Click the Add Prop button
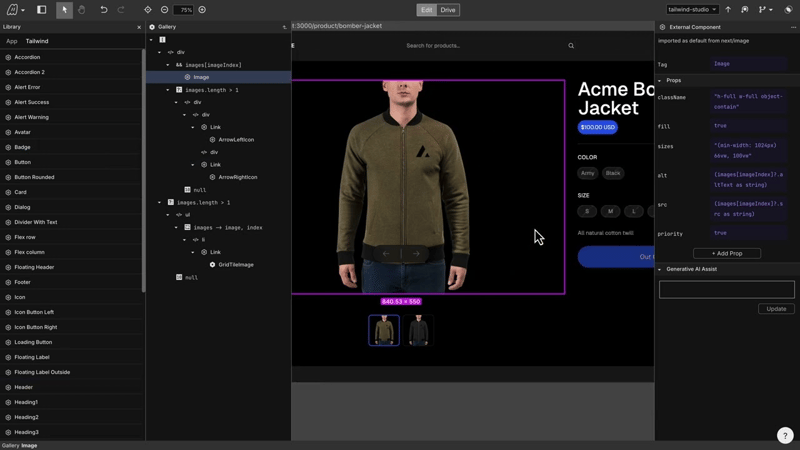Screen dimensions: 800x450 coord(727,253)
